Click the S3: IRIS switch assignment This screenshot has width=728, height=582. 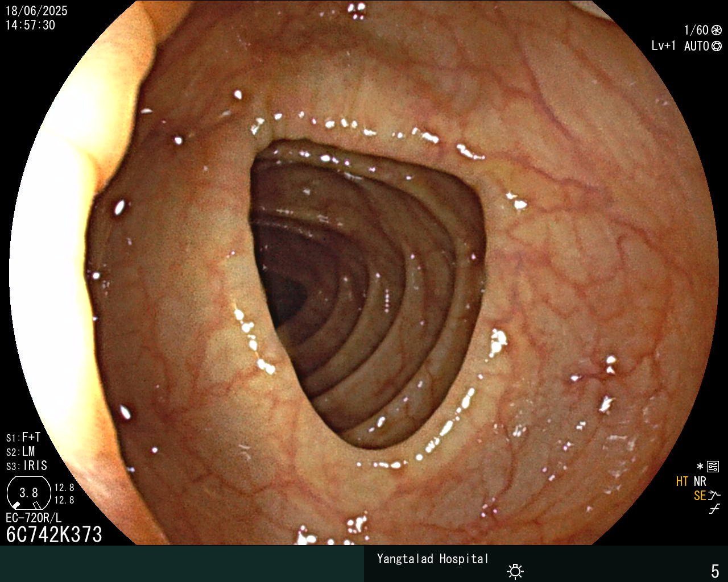[27, 466]
